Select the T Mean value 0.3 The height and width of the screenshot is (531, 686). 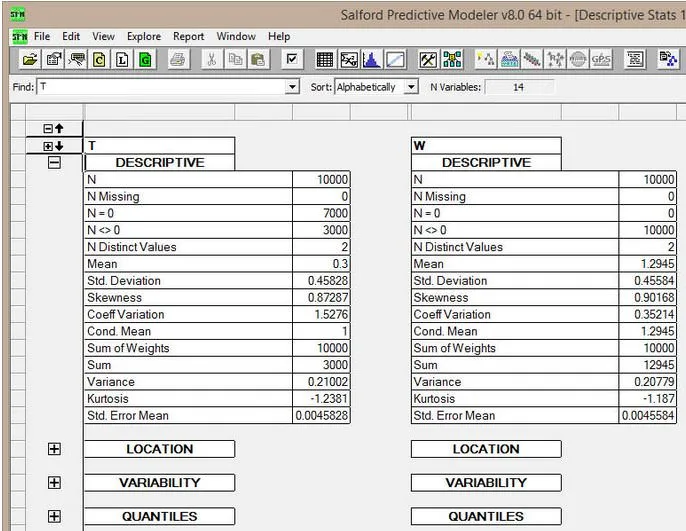321,264
